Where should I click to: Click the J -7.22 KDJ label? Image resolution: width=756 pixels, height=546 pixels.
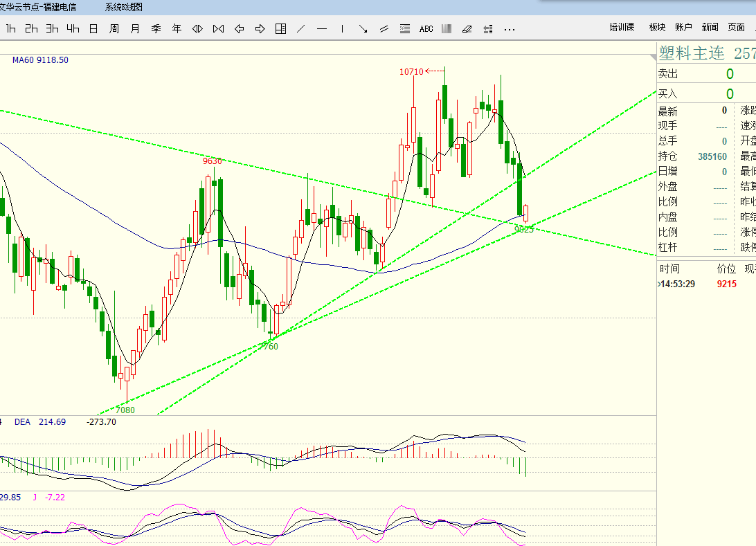48,498
